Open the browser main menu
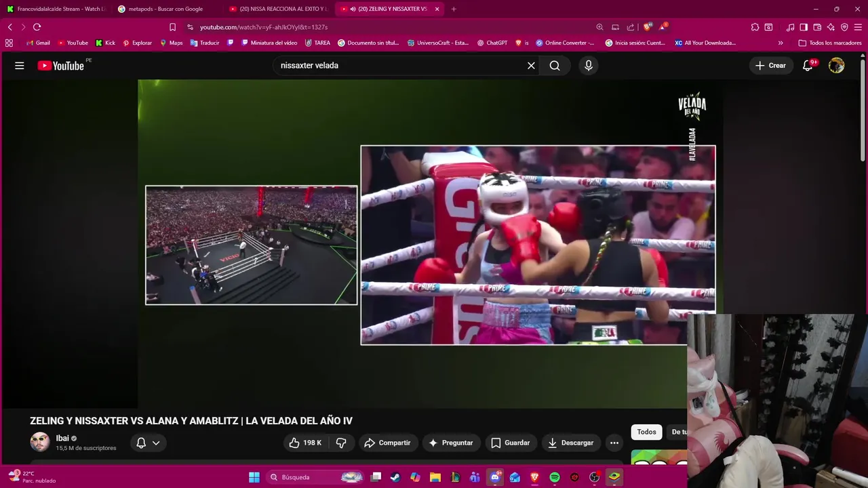This screenshot has height=488, width=868. coord(859,27)
